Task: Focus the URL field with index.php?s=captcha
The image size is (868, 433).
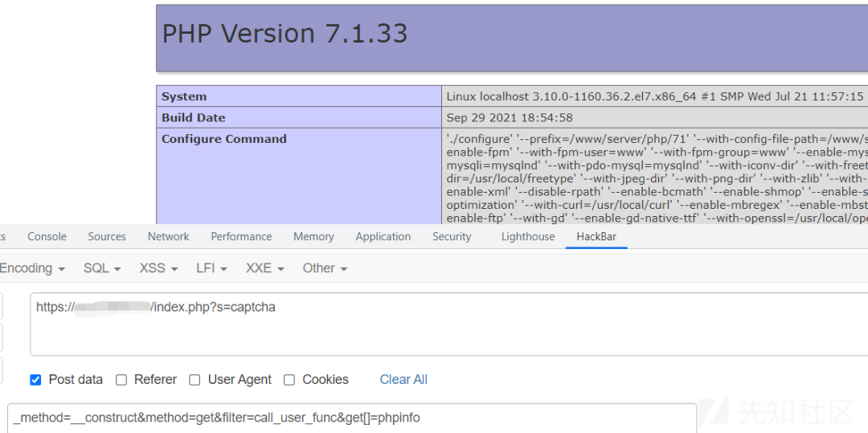Action: coord(449,324)
